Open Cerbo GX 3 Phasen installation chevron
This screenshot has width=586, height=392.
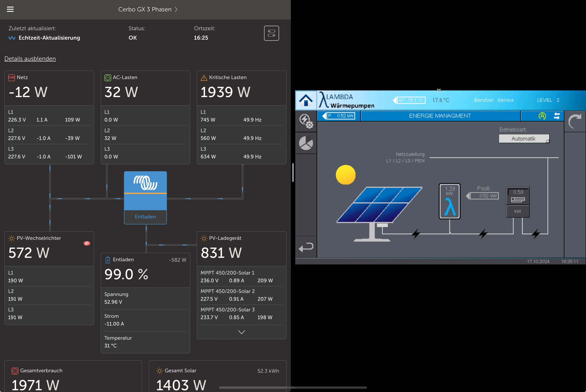pyautogui.click(x=176, y=9)
